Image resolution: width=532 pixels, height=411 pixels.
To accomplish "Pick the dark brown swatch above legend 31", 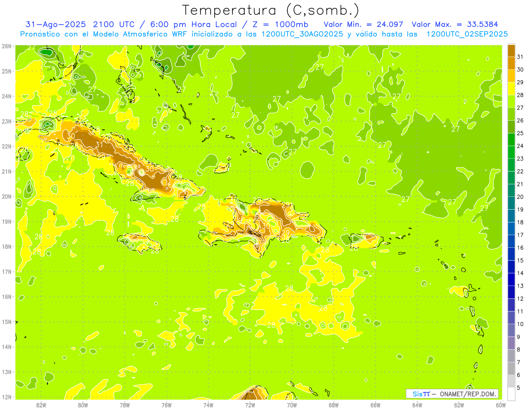I will pyautogui.click(x=511, y=51).
